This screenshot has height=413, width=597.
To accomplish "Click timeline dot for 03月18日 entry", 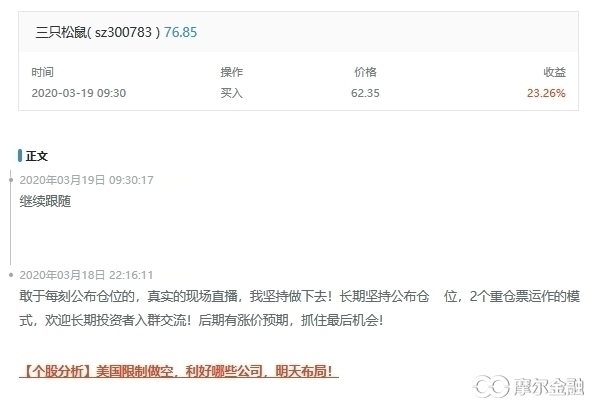I will coord(11,275).
